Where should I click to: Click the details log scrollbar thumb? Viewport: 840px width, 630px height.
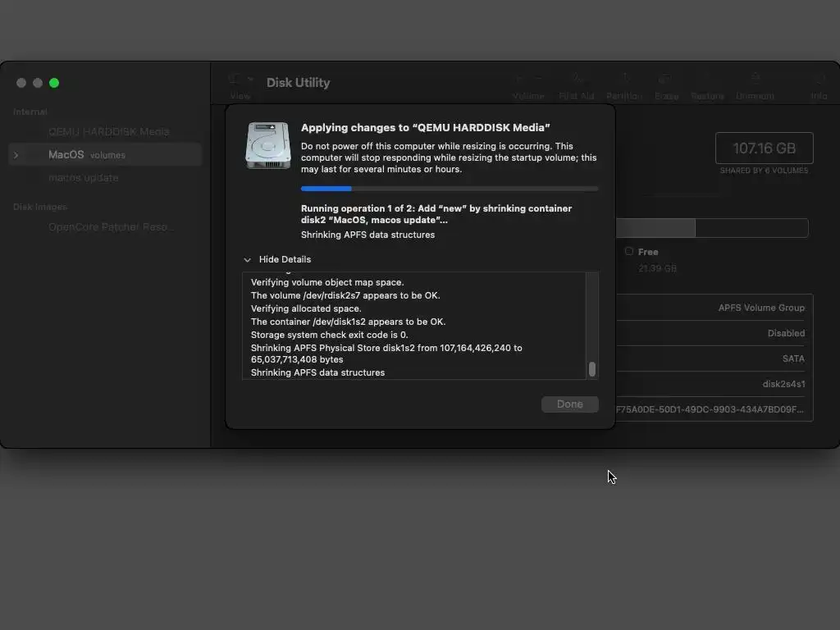click(x=592, y=369)
